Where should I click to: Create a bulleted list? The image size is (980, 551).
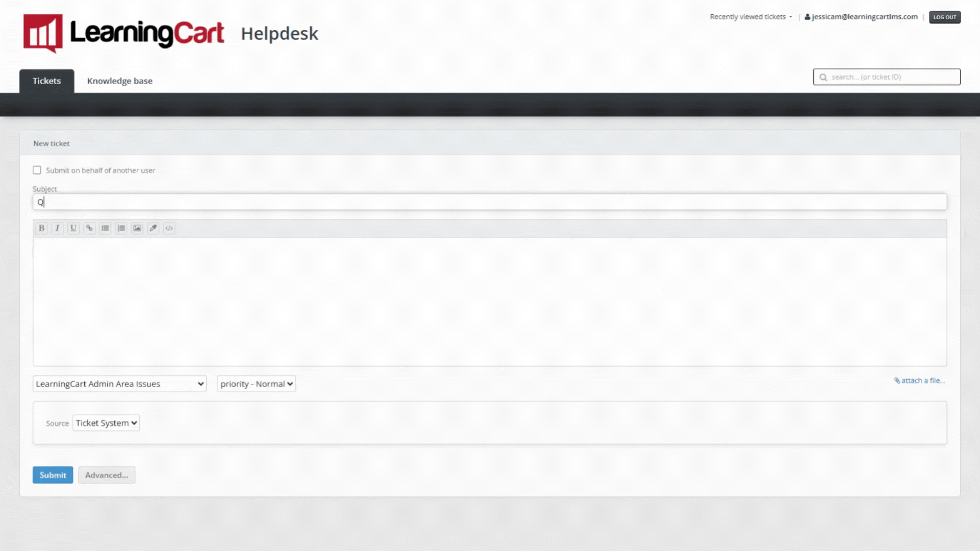click(105, 228)
